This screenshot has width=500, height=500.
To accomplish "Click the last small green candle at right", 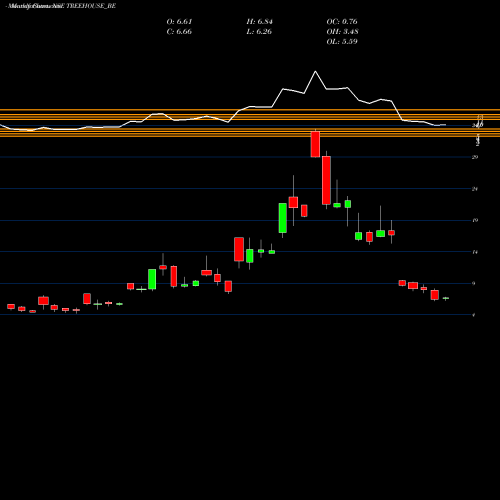I will pos(446,298).
